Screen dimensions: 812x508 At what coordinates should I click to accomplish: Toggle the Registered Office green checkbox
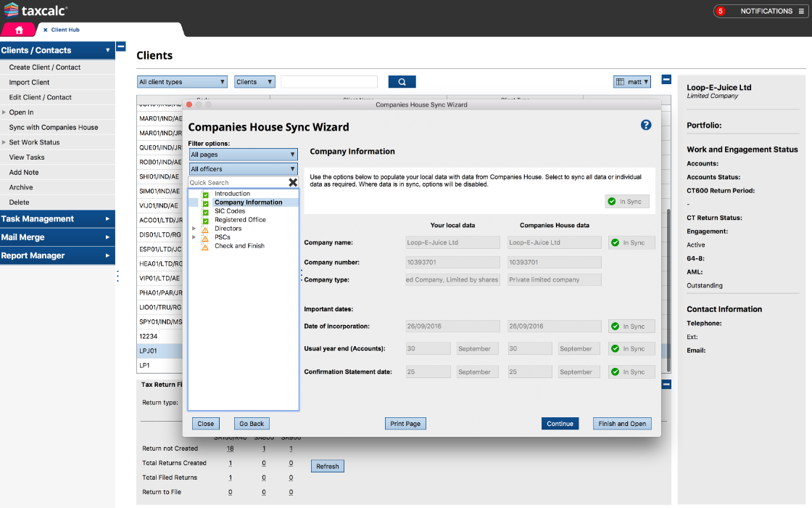click(205, 220)
